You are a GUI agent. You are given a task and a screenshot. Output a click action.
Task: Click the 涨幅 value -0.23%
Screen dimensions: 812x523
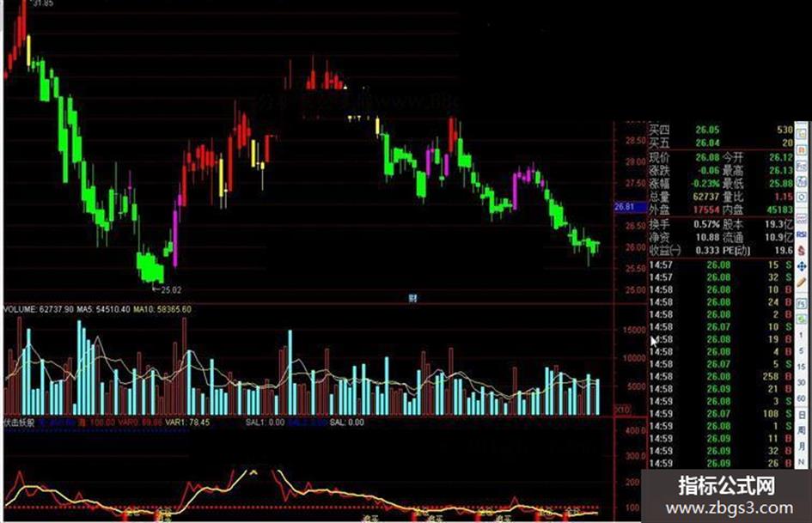coord(705,183)
